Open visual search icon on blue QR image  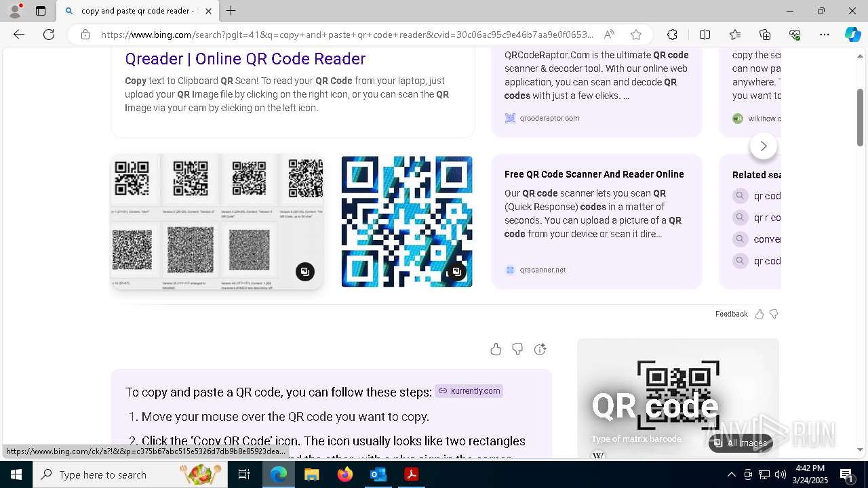[456, 272]
